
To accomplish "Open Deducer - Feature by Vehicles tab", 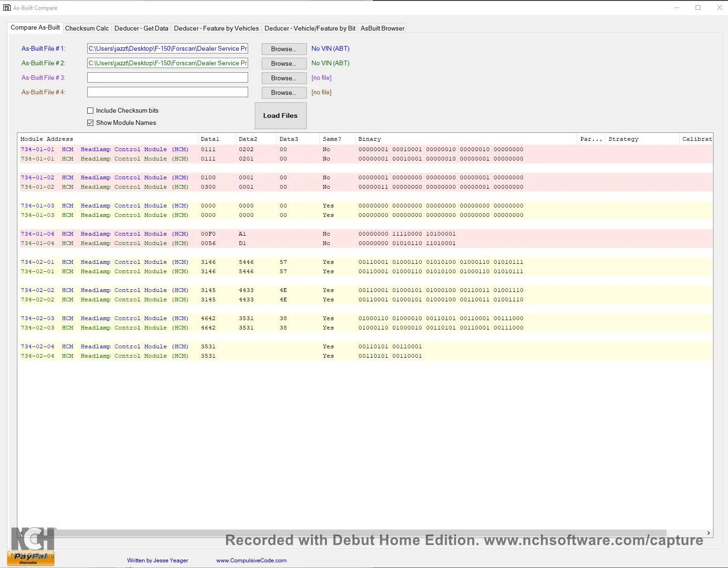I will click(x=216, y=28).
